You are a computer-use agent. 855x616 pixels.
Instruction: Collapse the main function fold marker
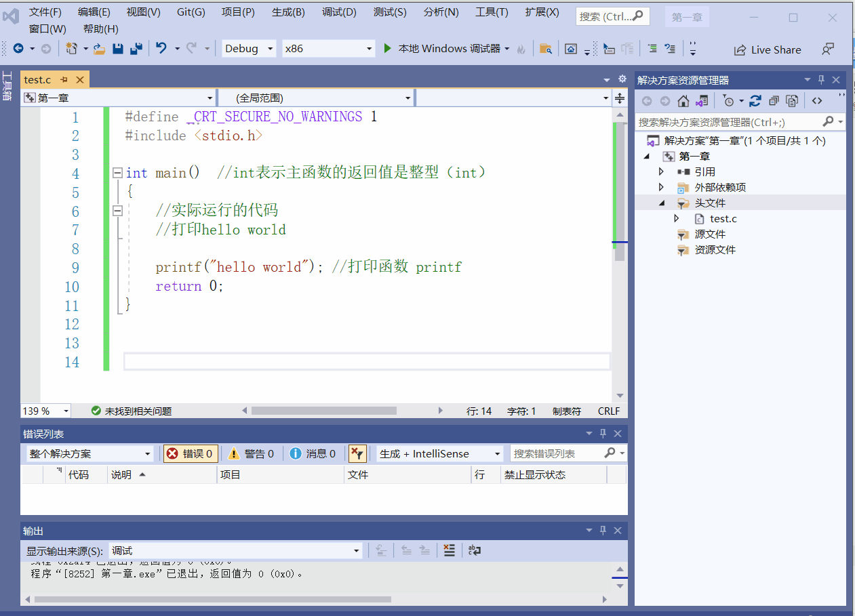coord(117,173)
